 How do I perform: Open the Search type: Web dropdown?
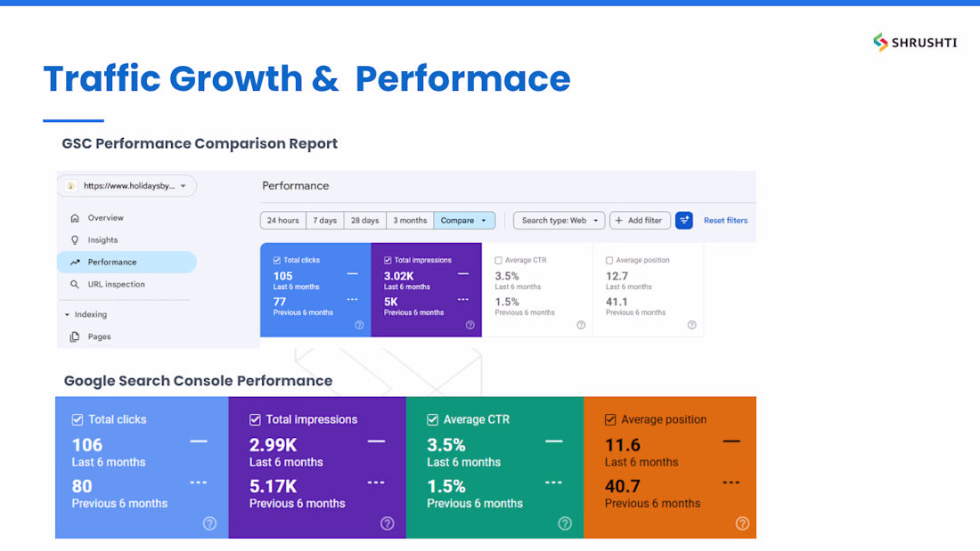click(x=559, y=221)
